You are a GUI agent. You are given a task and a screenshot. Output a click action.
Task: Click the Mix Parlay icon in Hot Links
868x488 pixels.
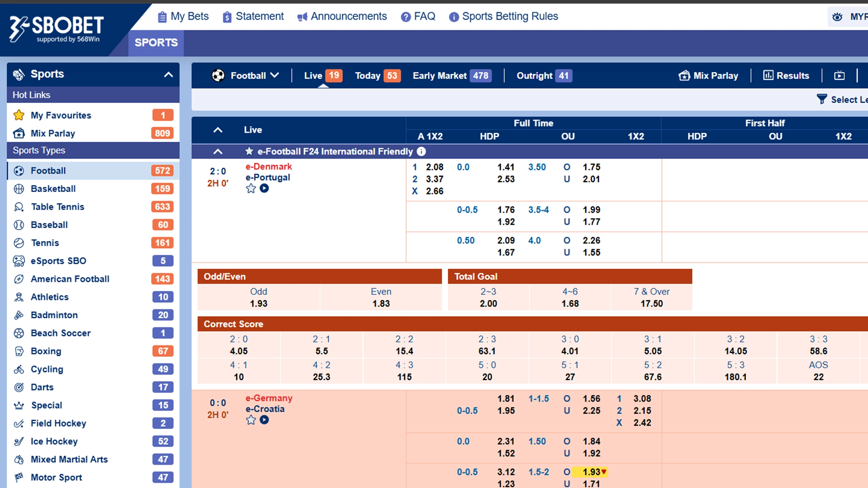(19, 133)
